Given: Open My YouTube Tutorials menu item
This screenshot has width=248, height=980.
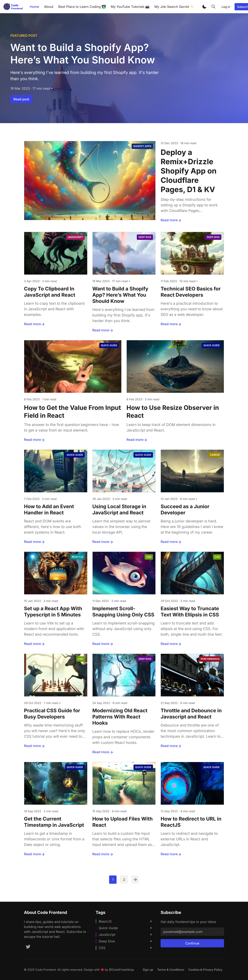Looking at the screenshot, I should click(130, 6).
